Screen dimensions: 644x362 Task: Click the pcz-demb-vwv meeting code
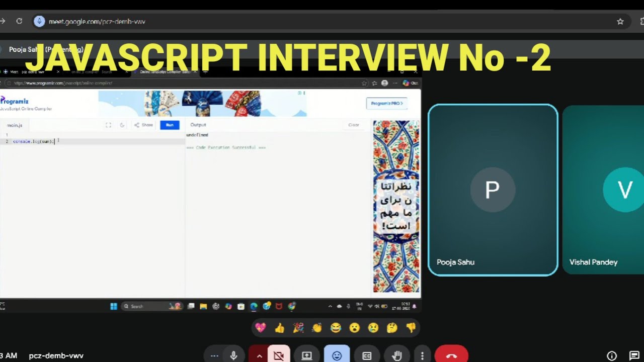(56, 355)
